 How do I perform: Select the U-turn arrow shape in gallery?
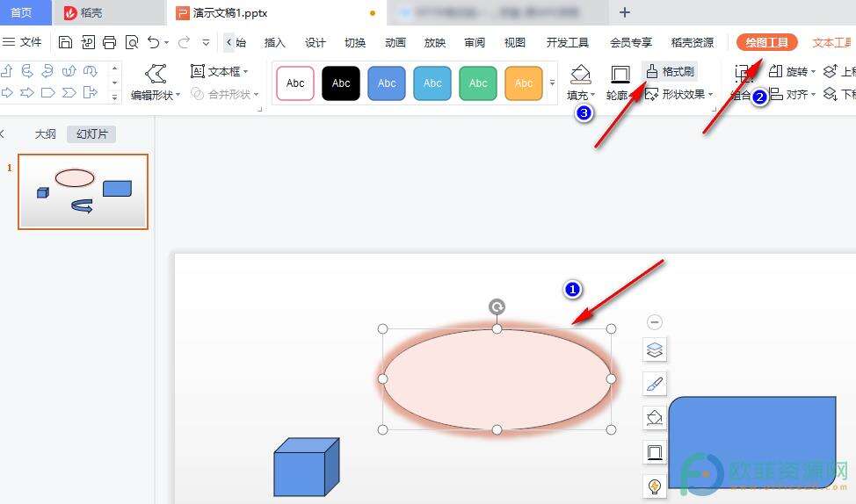[x=69, y=71]
